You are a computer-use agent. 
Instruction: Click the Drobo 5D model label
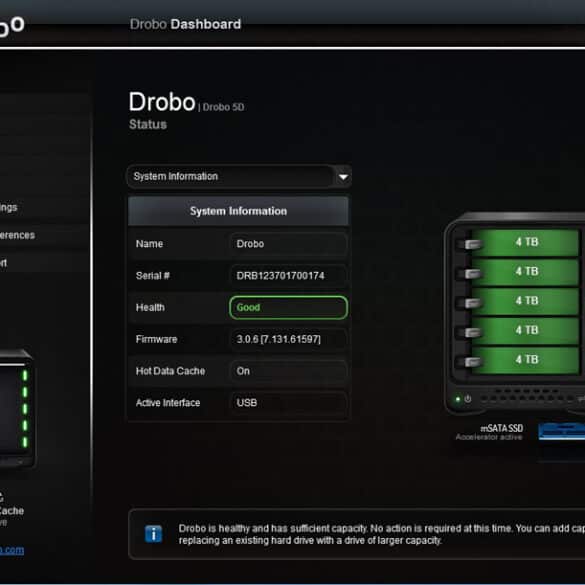click(223, 107)
